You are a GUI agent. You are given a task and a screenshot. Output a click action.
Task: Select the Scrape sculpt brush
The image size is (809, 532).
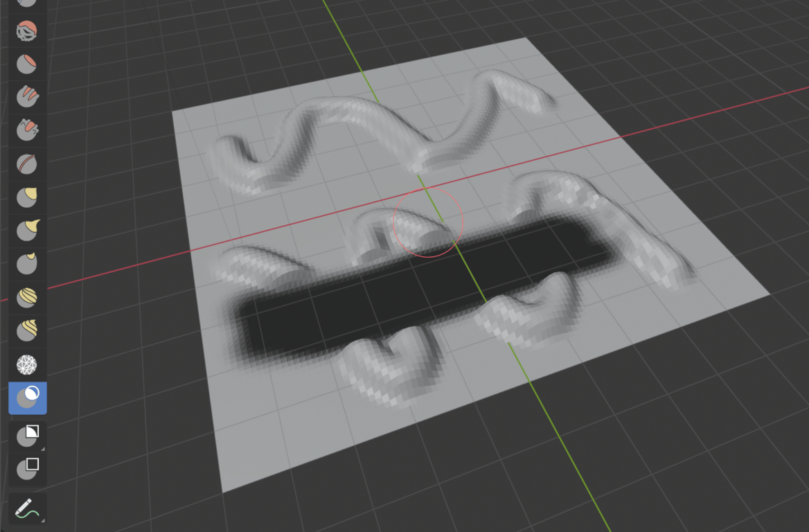point(27,130)
